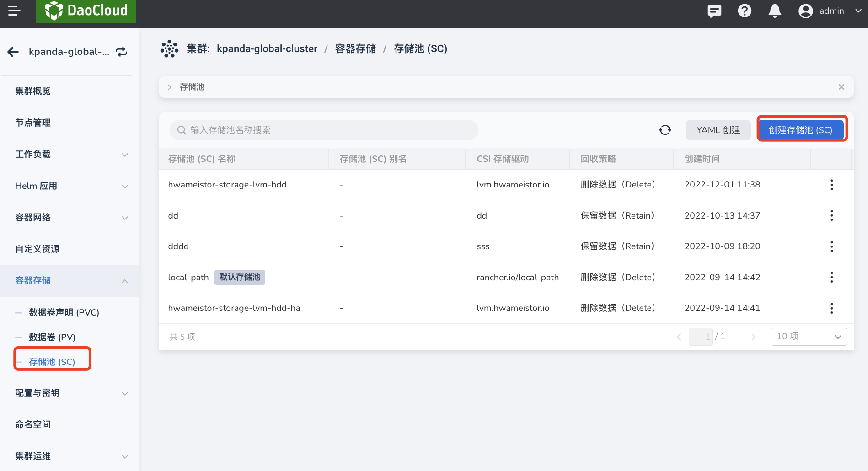Open the hamburger navigation menu

[x=14, y=11]
